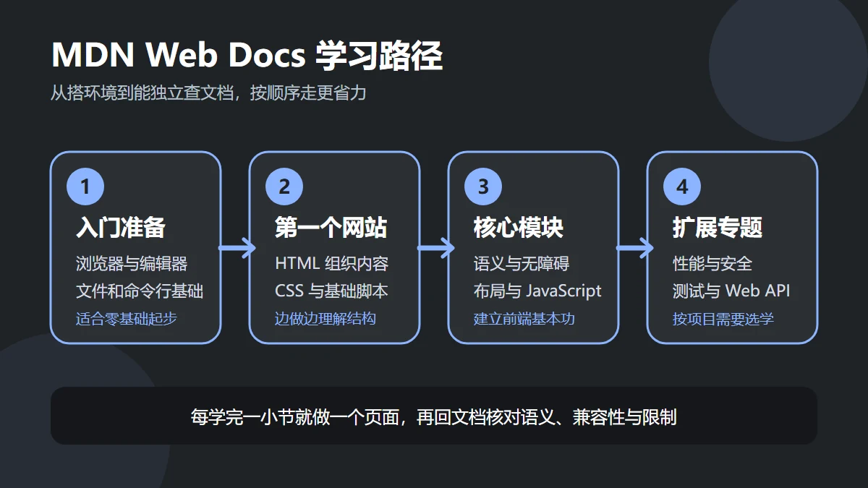This screenshot has width=868, height=488.
Task: Click the arrow between cards 1 and 2
Action: pyautogui.click(x=237, y=248)
